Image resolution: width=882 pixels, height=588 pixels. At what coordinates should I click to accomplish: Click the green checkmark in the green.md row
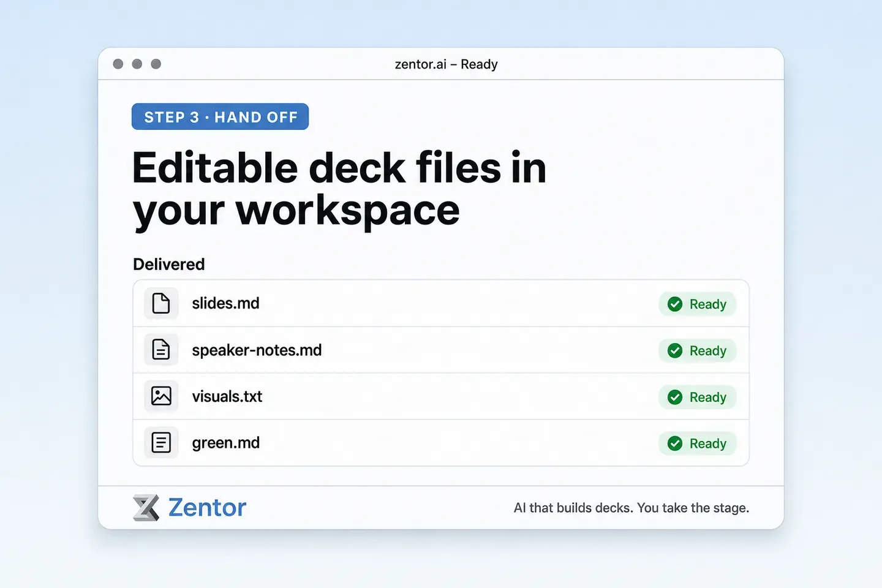tap(675, 443)
